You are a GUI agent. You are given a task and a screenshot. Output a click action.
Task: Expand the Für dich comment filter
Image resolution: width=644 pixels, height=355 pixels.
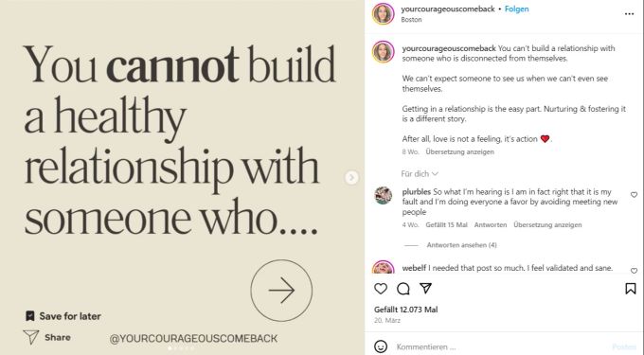point(420,173)
